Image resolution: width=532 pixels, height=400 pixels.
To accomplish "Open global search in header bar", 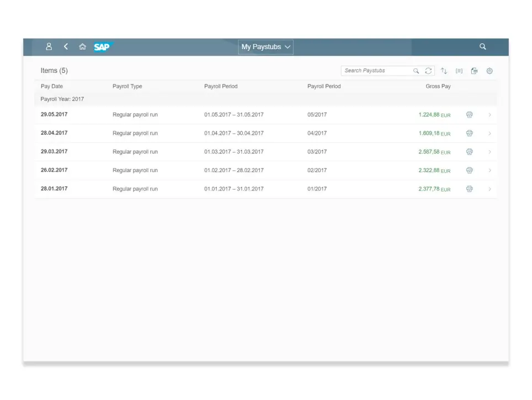I will 483,46.
